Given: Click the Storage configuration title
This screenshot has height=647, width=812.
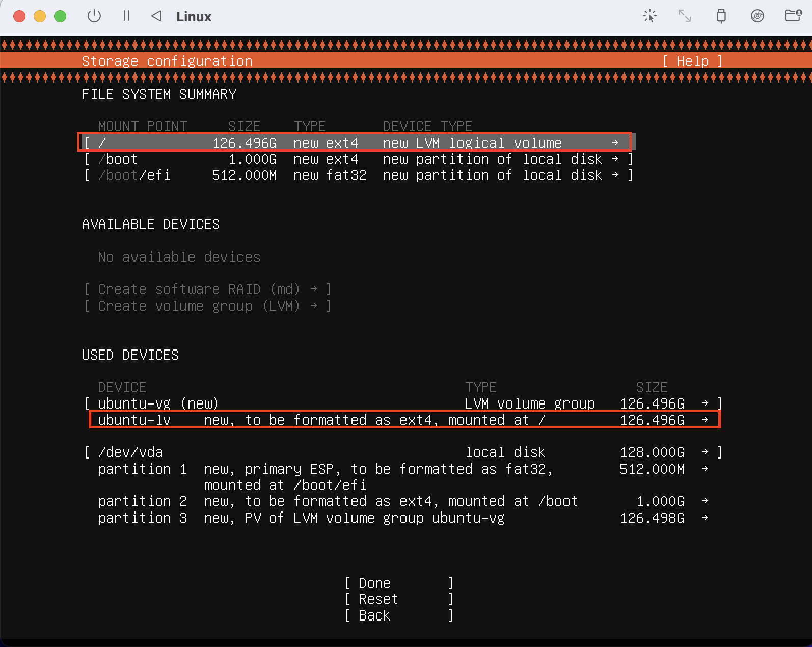Looking at the screenshot, I should pos(167,61).
